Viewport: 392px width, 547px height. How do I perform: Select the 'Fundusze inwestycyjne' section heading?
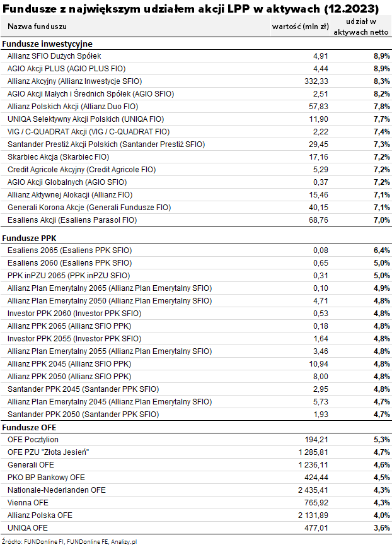point(47,44)
